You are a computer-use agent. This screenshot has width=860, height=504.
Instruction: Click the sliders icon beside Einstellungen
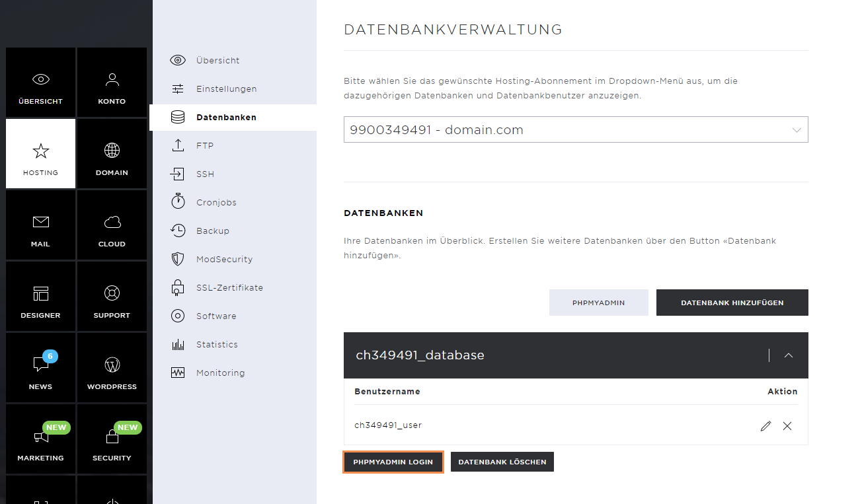click(178, 89)
